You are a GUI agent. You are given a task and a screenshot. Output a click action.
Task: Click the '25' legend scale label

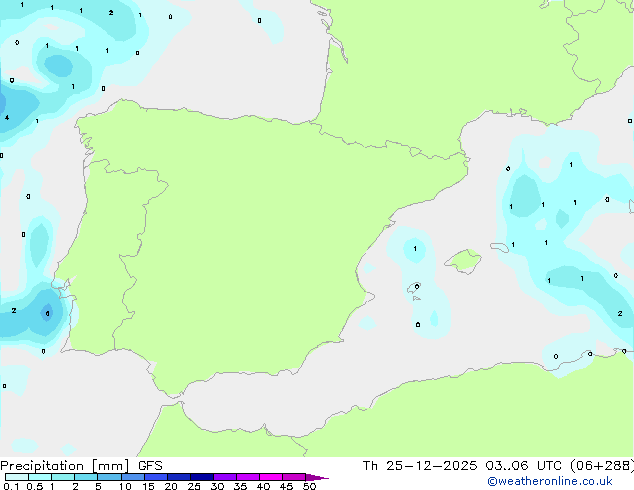(194, 486)
